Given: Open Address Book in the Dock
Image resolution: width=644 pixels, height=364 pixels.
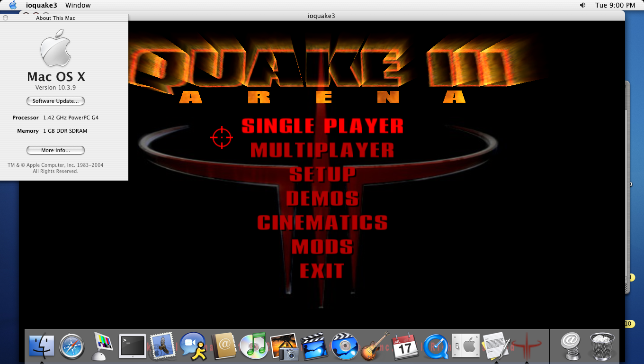Looking at the screenshot, I should [x=223, y=346].
